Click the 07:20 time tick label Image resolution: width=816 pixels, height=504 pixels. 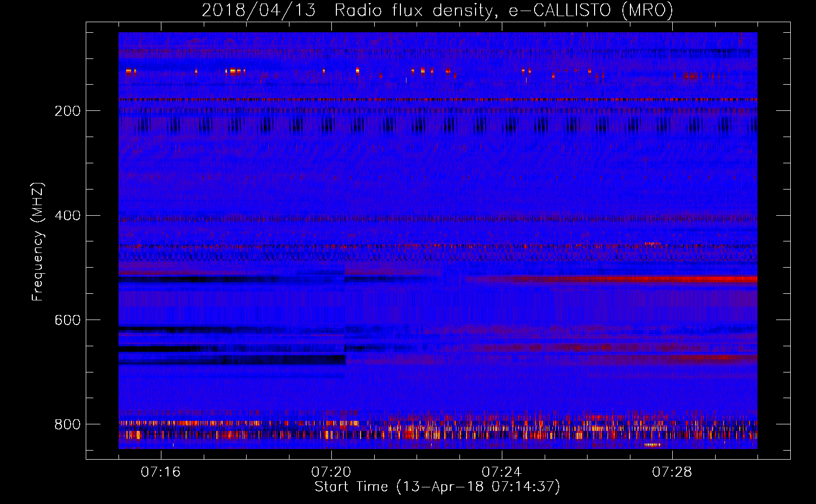coord(331,472)
